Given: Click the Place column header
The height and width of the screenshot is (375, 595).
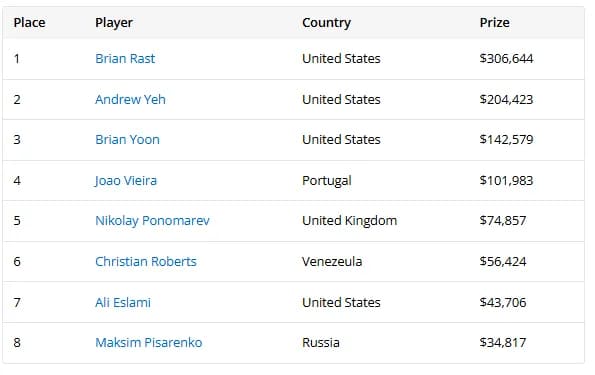Looking at the screenshot, I should tap(29, 23).
